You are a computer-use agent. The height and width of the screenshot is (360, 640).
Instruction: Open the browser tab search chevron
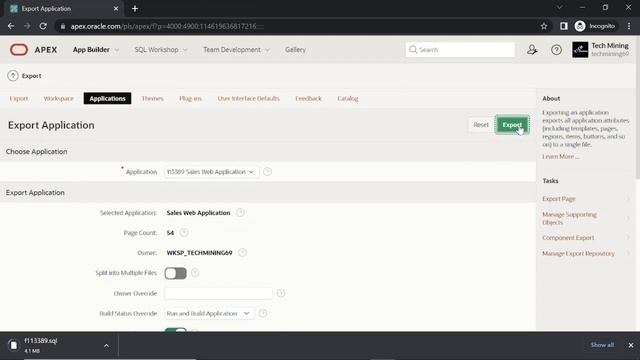point(560,7)
